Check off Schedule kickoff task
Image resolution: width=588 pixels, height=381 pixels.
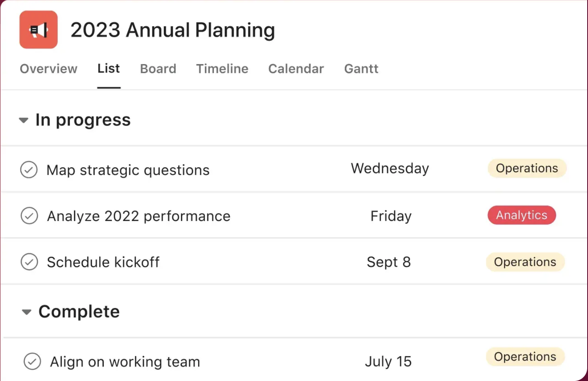29,262
